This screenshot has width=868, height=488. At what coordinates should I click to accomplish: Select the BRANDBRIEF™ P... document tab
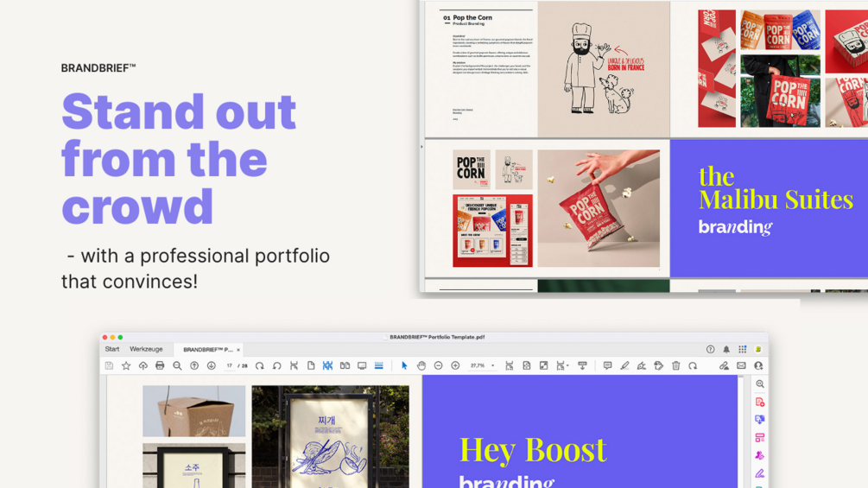click(x=207, y=350)
